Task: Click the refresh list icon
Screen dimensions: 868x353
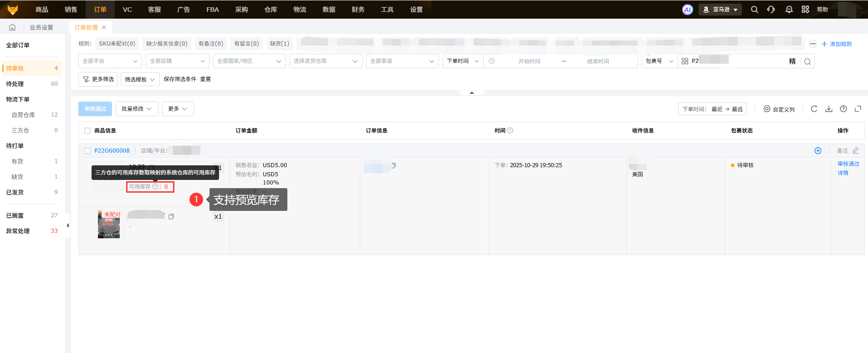Action: click(814, 109)
